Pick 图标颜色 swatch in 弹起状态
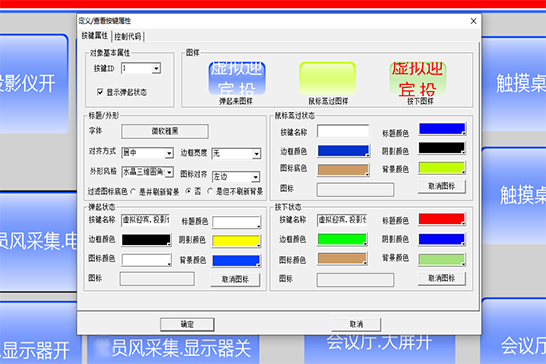Screen dimensions: 546x364 tap(147, 260)
